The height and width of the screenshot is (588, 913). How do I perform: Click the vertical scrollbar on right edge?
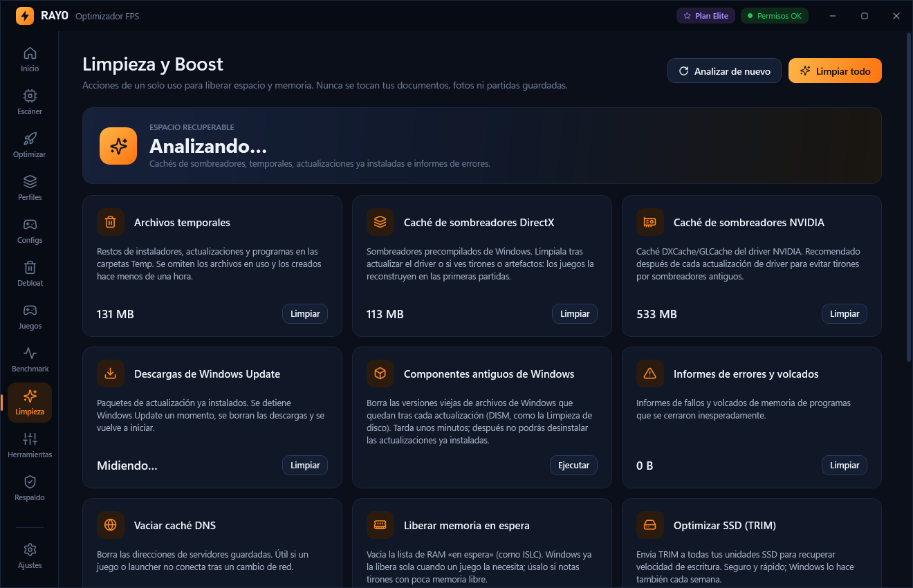pos(909,197)
